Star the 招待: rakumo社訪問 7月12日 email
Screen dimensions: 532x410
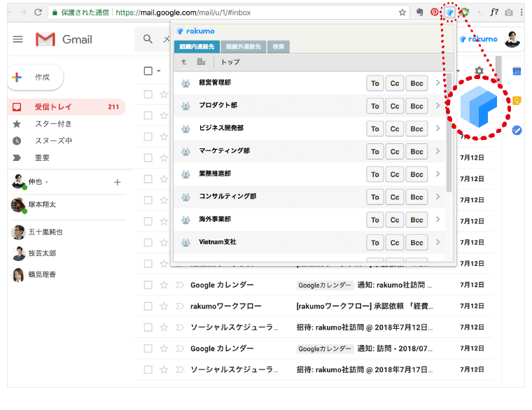point(164,327)
